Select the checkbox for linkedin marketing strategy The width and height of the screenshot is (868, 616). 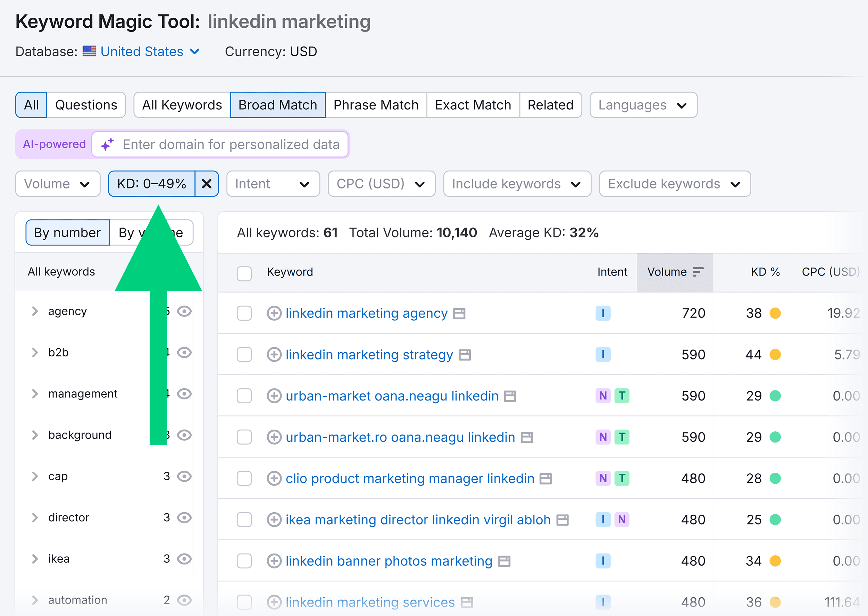coord(244,355)
